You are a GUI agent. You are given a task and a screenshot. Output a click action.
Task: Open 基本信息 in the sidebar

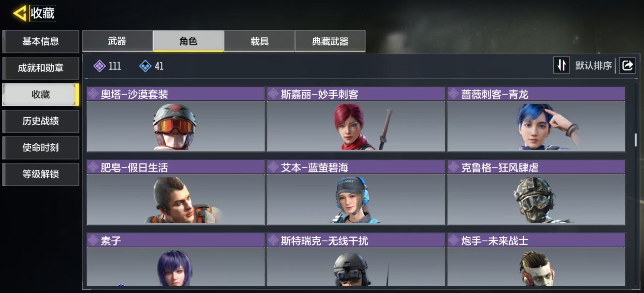pos(41,41)
